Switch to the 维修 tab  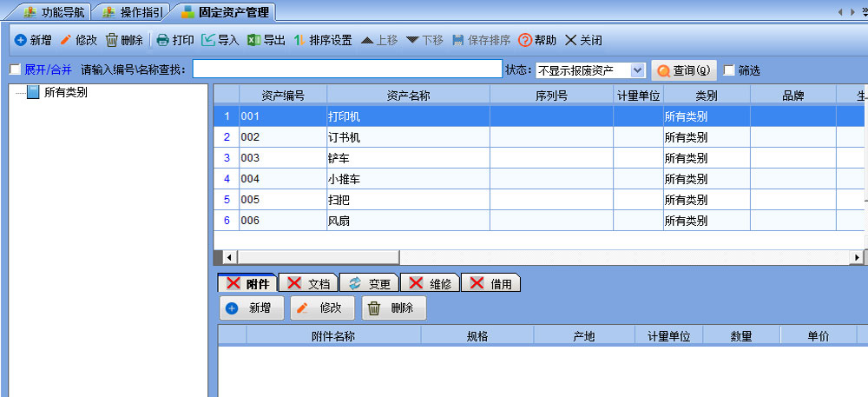coord(431,283)
